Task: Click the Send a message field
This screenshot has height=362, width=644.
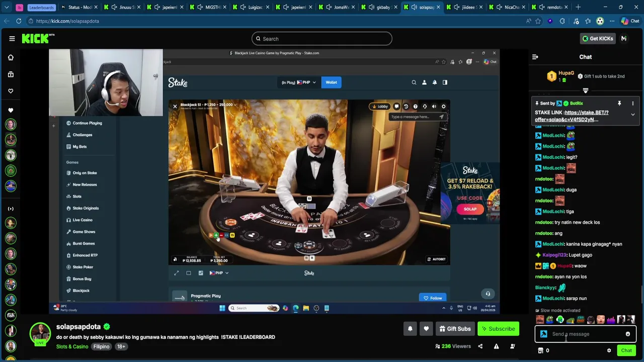Action: pyautogui.click(x=586, y=334)
